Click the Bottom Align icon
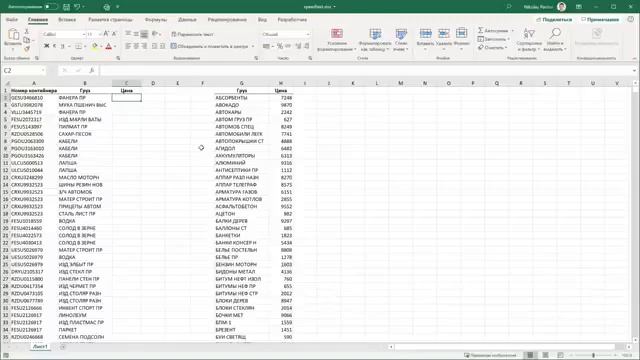Viewport: 640px width, 360px height. click(144, 34)
